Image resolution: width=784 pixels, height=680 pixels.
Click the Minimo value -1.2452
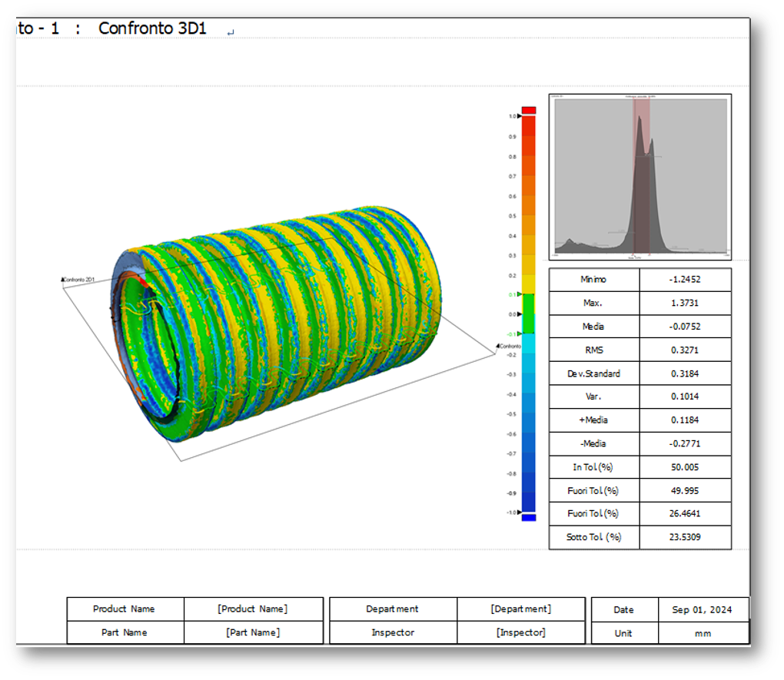tap(684, 280)
